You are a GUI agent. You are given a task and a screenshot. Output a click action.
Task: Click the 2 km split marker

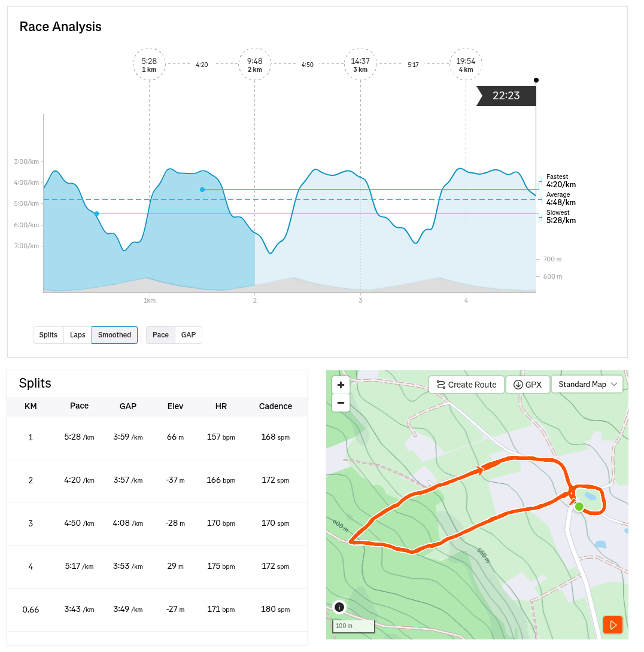tap(254, 64)
